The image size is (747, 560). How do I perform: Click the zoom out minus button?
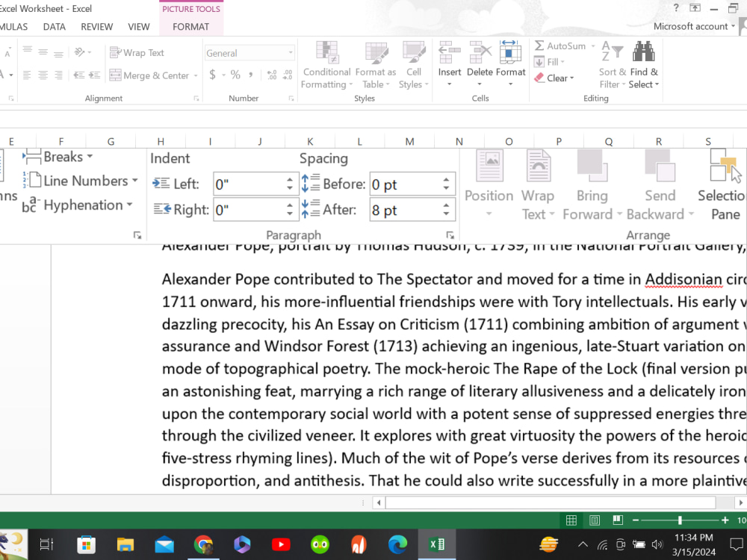[x=636, y=520]
